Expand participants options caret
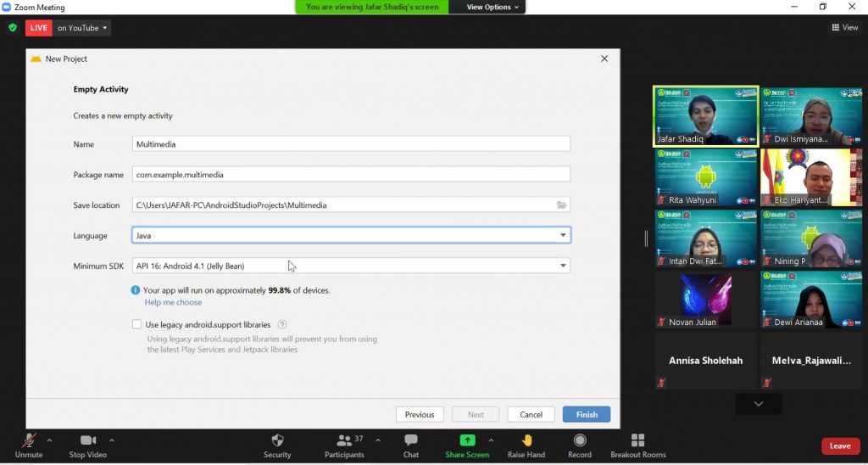 coord(378,440)
